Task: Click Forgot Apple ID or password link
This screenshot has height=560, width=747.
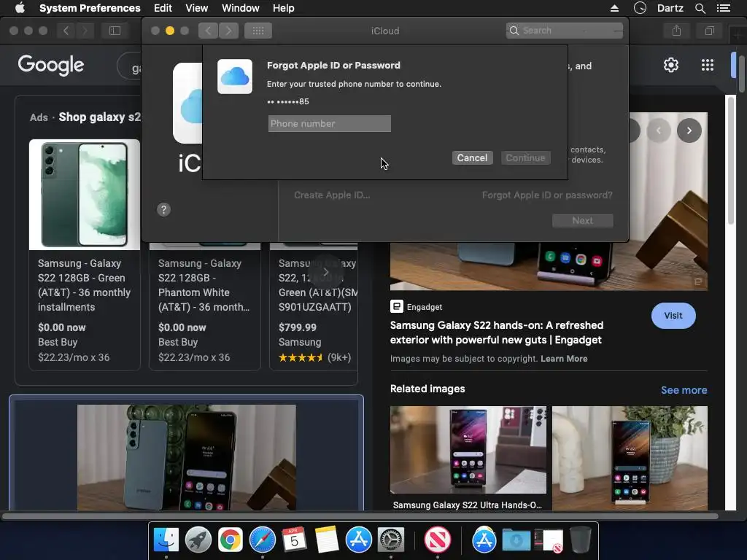Action: coord(547,195)
